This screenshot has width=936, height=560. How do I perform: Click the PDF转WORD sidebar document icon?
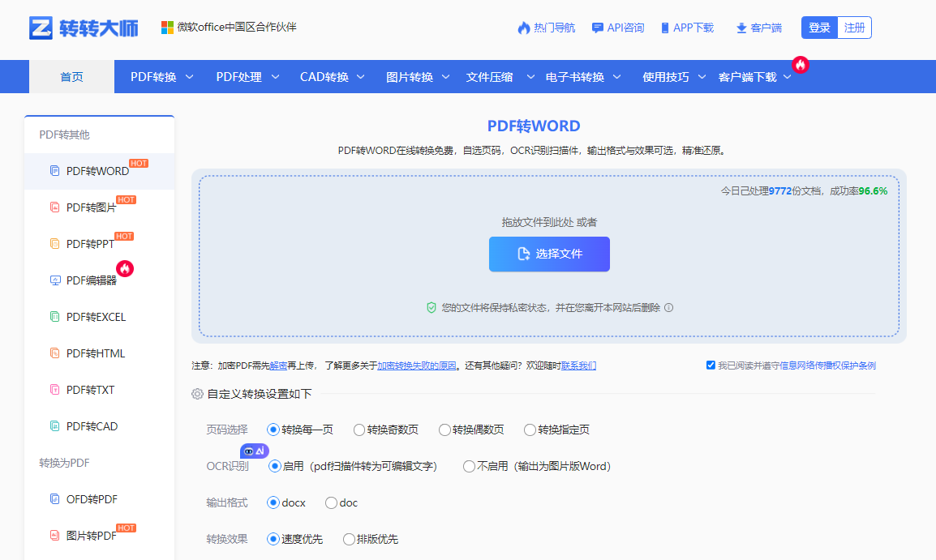tap(55, 171)
